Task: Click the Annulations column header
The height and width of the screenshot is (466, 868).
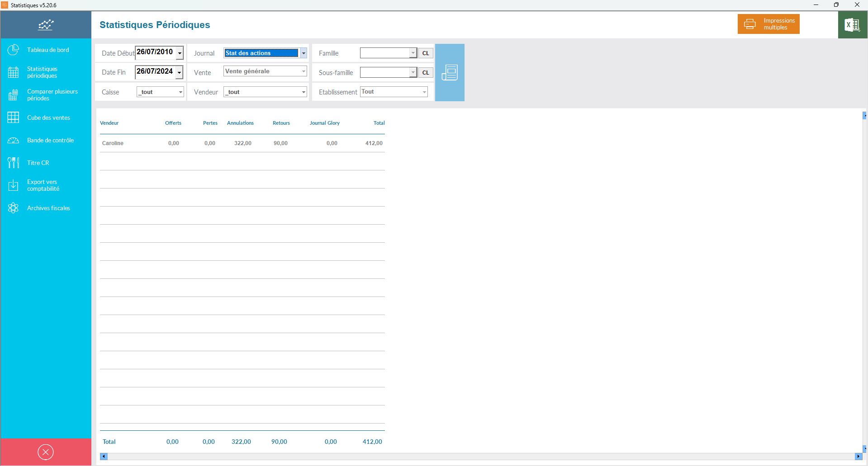Action: pos(240,123)
